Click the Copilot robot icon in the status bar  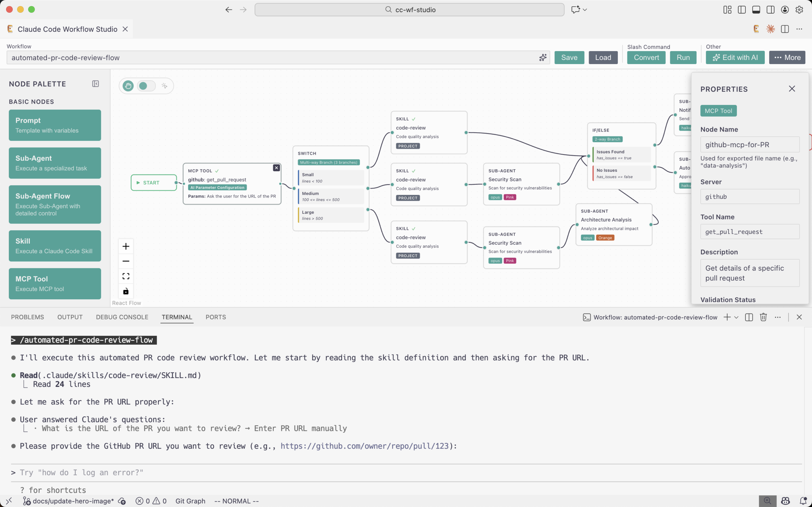point(785,501)
